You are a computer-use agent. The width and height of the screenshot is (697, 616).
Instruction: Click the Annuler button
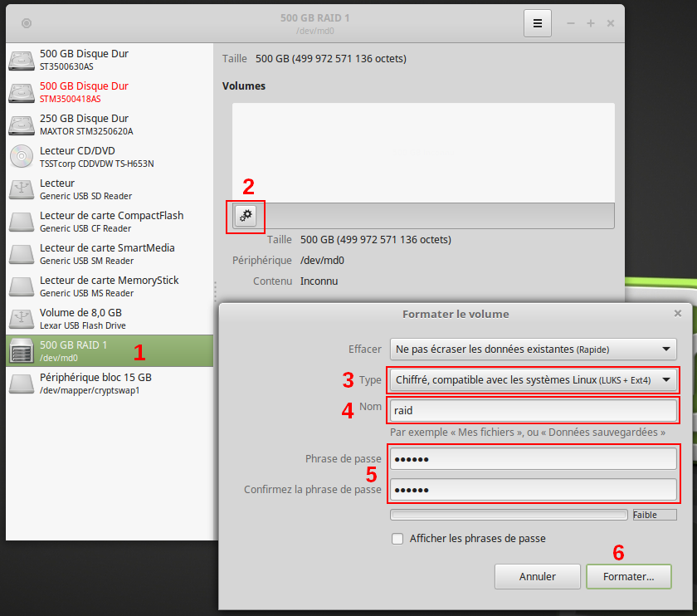pyautogui.click(x=537, y=576)
